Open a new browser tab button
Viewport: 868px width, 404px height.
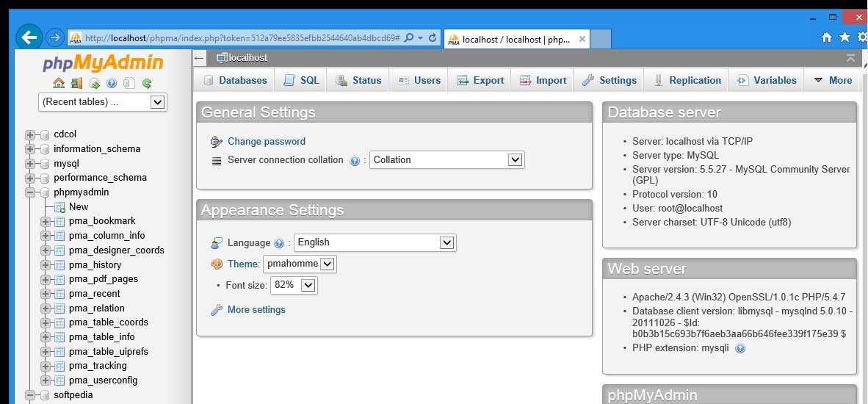pos(601,39)
